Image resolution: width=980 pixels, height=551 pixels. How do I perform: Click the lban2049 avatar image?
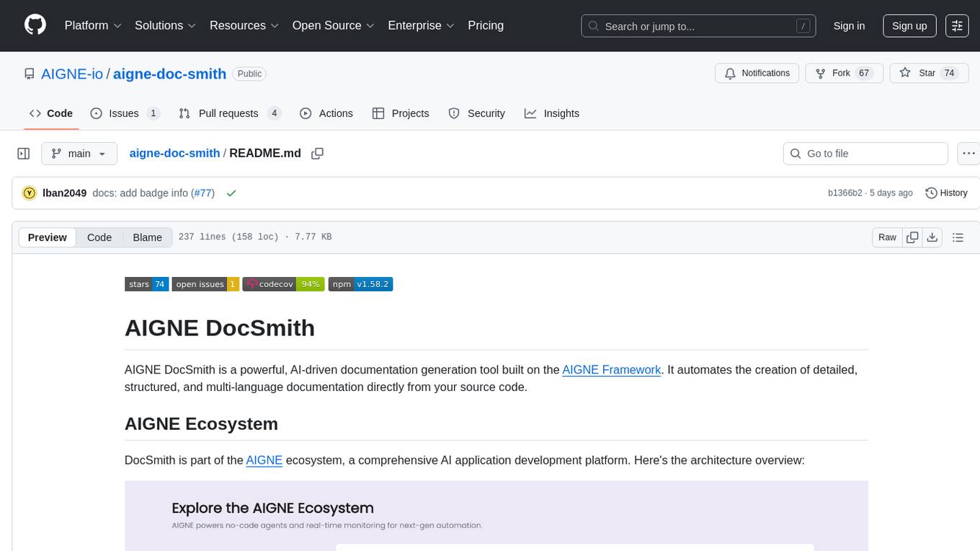[x=30, y=193]
